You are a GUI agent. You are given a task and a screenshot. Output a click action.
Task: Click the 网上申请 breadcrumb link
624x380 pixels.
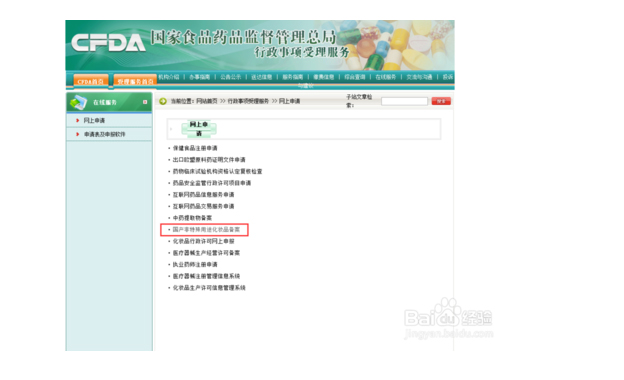pos(289,101)
